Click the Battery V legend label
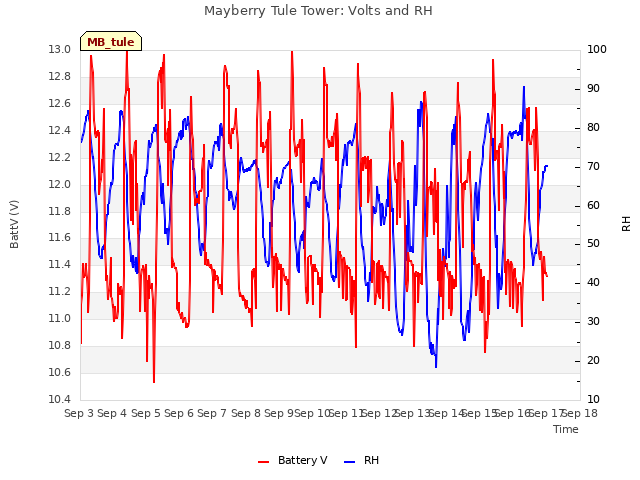Image resolution: width=640 pixels, height=480 pixels. click(x=302, y=460)
